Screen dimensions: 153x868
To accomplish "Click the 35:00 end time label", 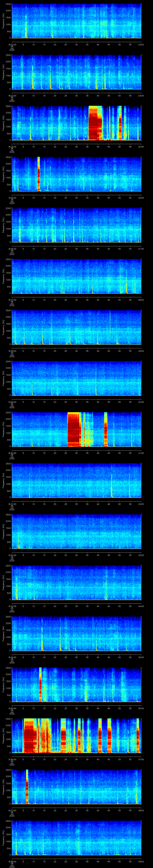I will pos(141,657).
